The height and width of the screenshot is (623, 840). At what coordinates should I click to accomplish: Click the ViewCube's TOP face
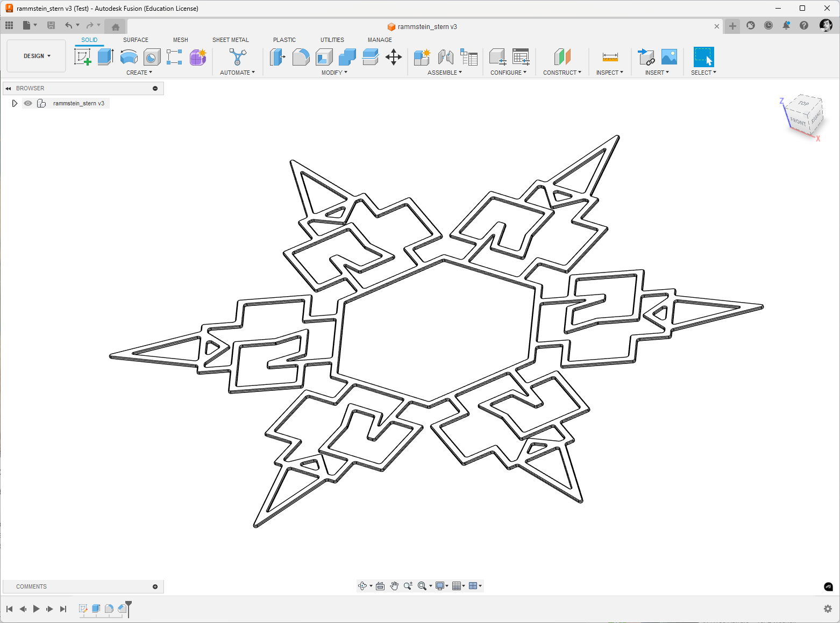(x=803, y=103)
